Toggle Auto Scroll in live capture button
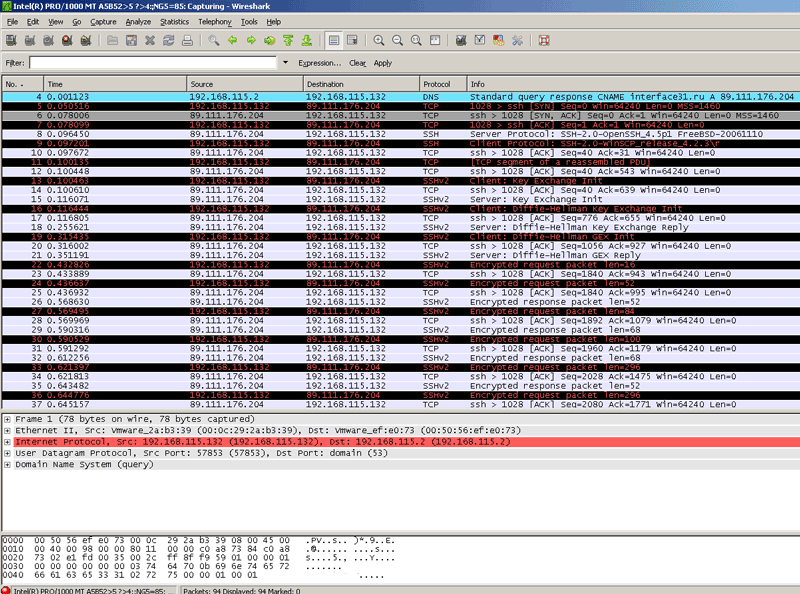Viewport: 800px width, 594px height. pyautogui.click(x=353, y=41)
